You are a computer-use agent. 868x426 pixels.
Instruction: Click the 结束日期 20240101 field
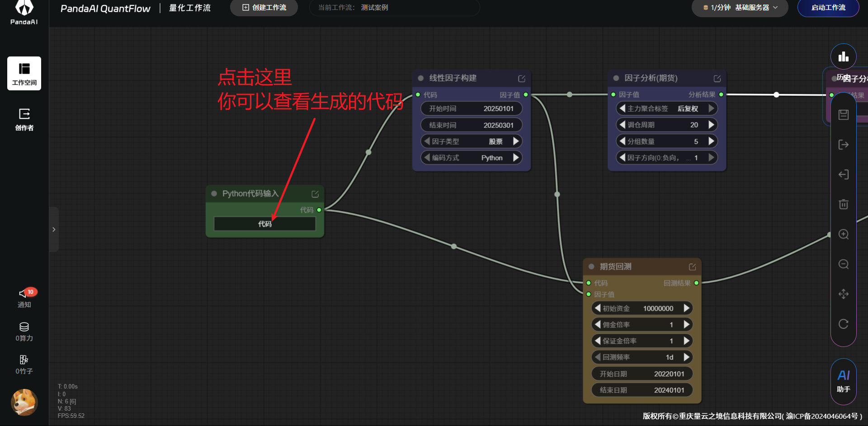coord(642,390)
